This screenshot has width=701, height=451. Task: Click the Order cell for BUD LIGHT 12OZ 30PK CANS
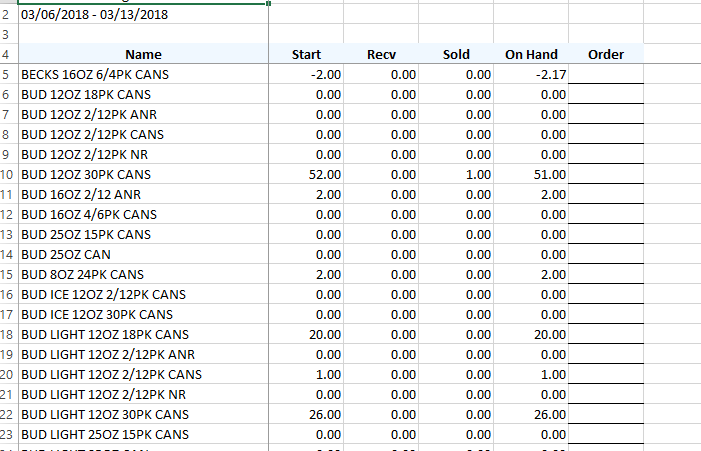606,414
